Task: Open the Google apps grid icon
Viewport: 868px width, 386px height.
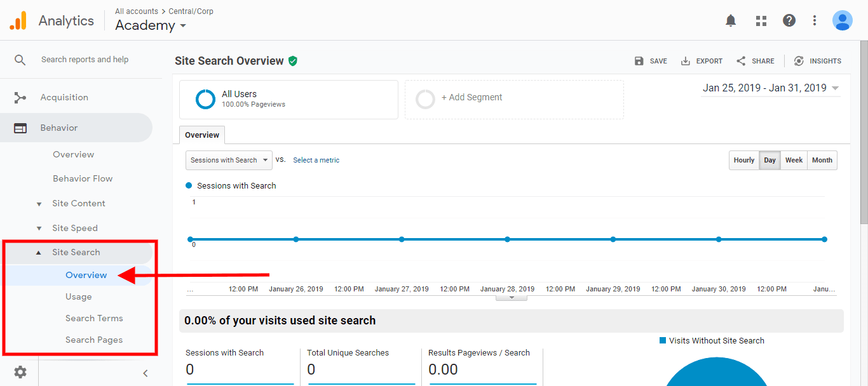Action: click(x=761, y=21)
